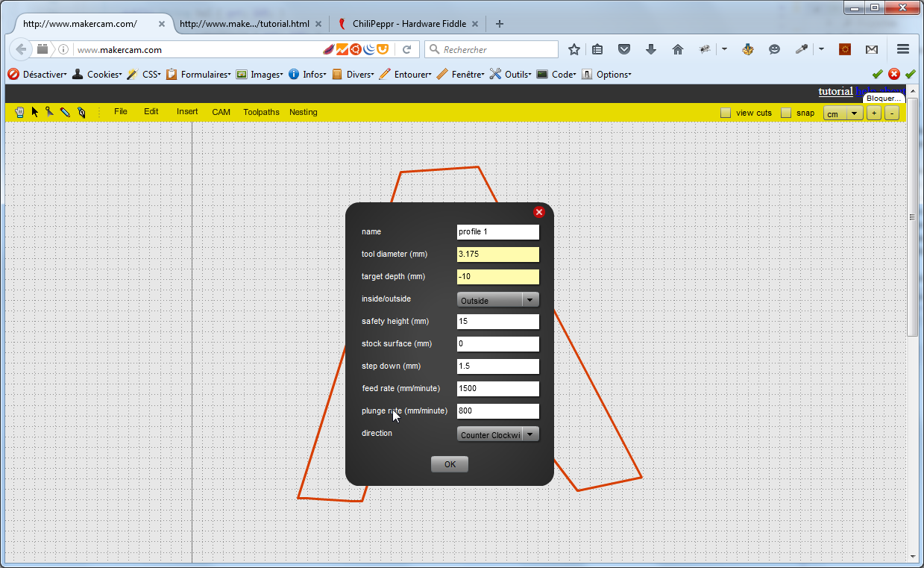The image size is (924, 568).
Task: Open the CAM menu
Action: point(221,112)
